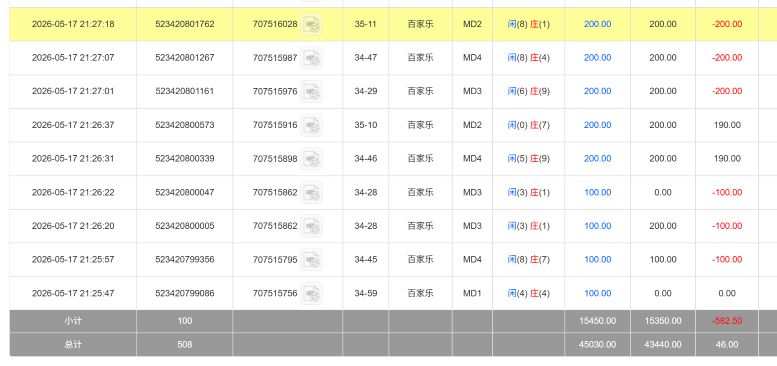Open blue 100.00 bet amount at 21:25:47
This screenshot has height=366, width=777.
597,293
